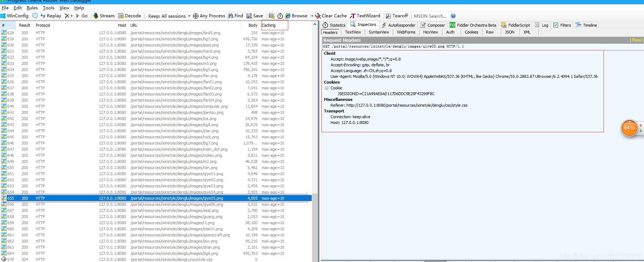Click the comment speech bubble icon
The width and height of the screenshot is (644, 262).
(x=35, y=16)
